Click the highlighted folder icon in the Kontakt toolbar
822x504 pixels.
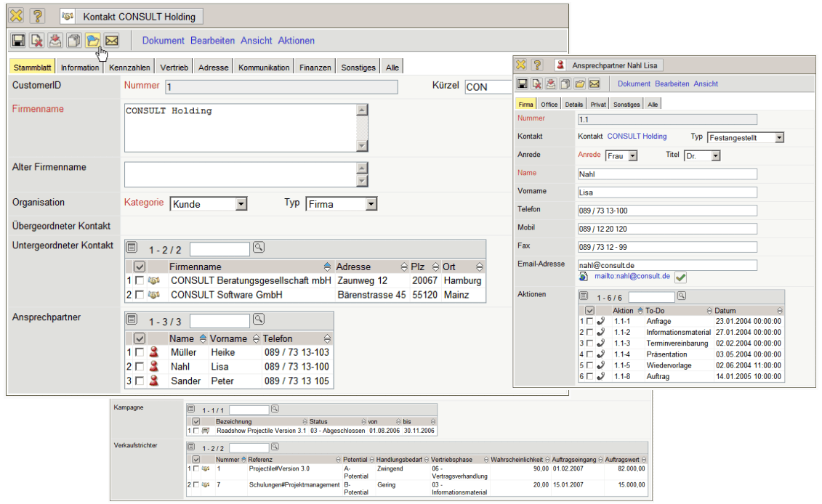tap(92, 41)
